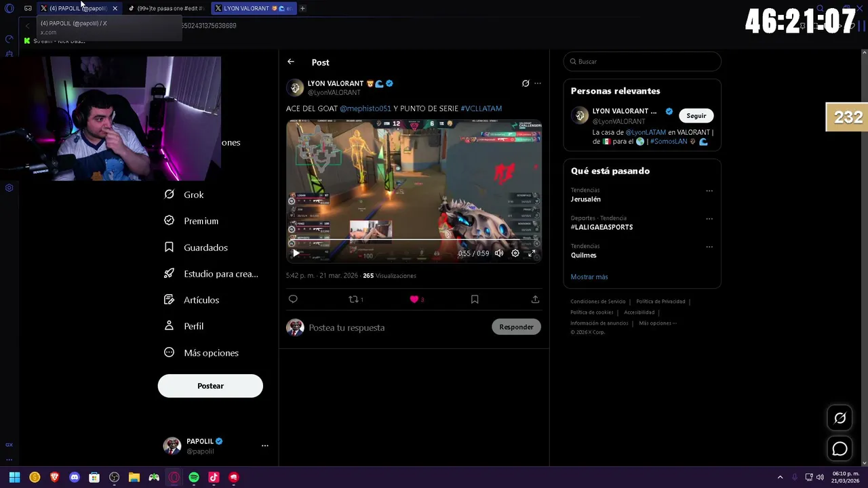Open the #SomosLAN hashtag in bio
This screenshot has width=868, height=488.
[x=669, y=141]
